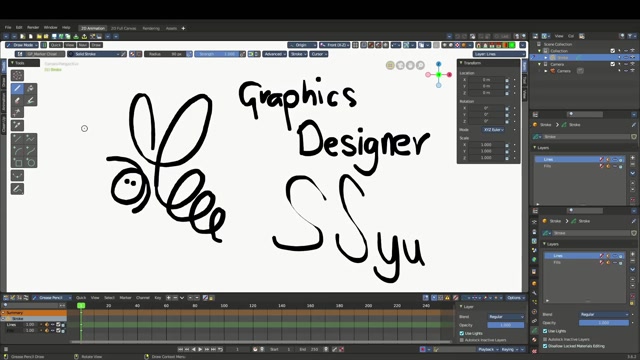The width and height of the screenshot is (640, 360).
Task: Open the Playback popover in timeline
Action: 489,349
